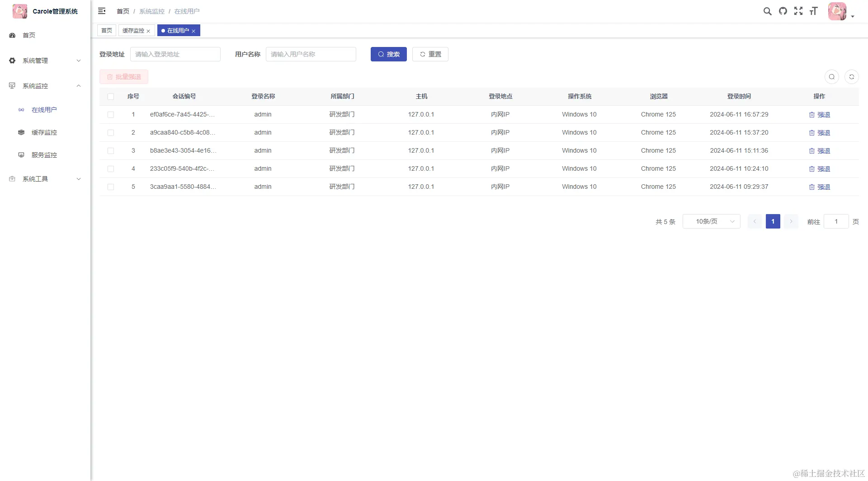The height and width of the screenshot is (481, 868).
Task: Focus the 登录地址 input field
Action: [175, 54]
